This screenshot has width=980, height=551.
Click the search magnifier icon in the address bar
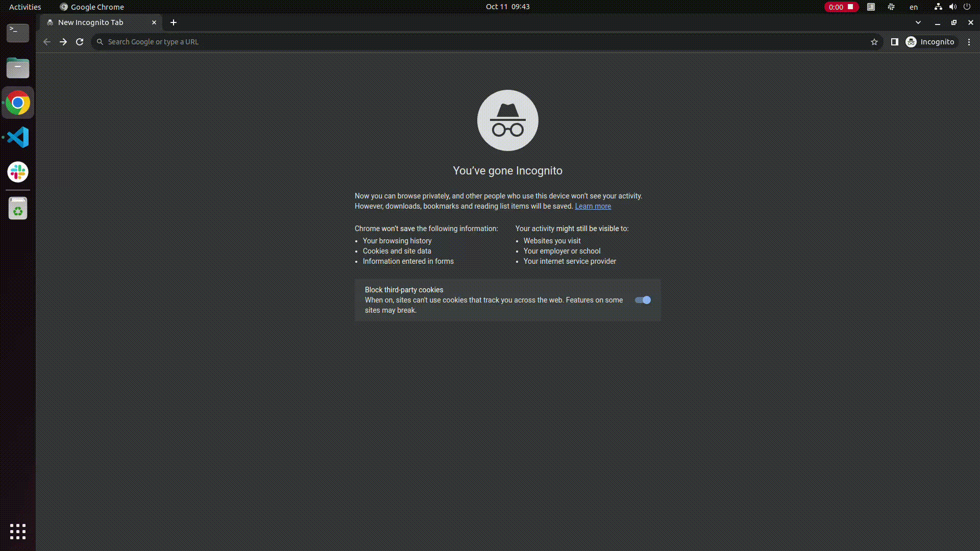click(x=100, y=42)
